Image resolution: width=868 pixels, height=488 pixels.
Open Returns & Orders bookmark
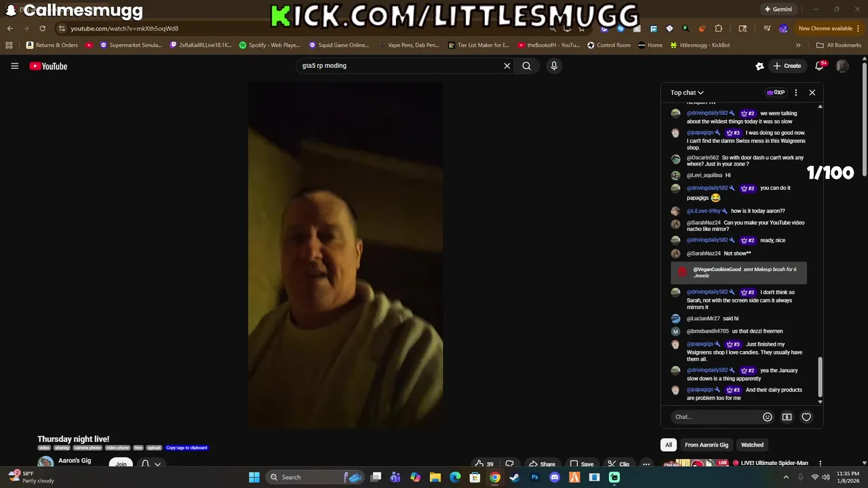coord(52,45)
